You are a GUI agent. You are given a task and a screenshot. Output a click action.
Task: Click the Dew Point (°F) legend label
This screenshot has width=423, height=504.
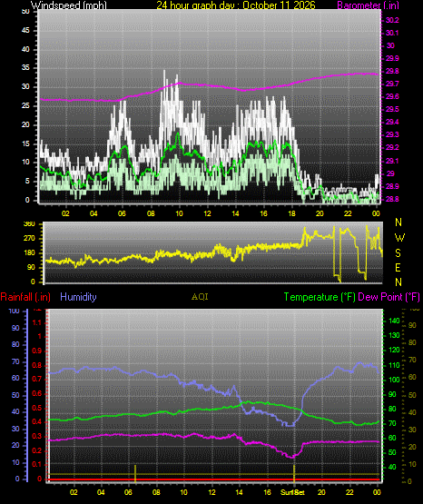coord(389,297)
